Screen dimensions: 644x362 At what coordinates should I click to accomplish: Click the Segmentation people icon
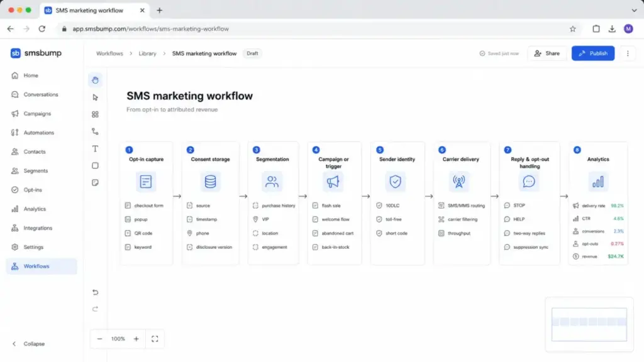pyautogui.click(x=272, y=182)
